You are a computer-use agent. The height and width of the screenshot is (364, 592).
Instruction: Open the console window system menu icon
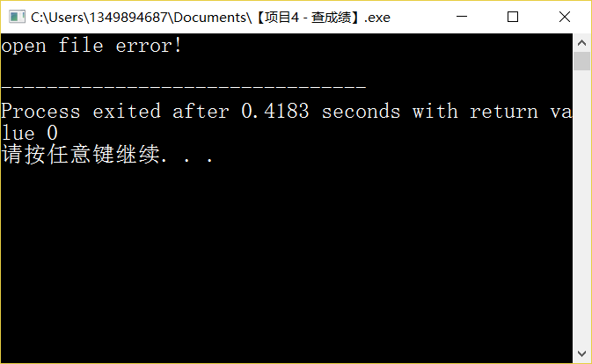(x=17, y=17)
